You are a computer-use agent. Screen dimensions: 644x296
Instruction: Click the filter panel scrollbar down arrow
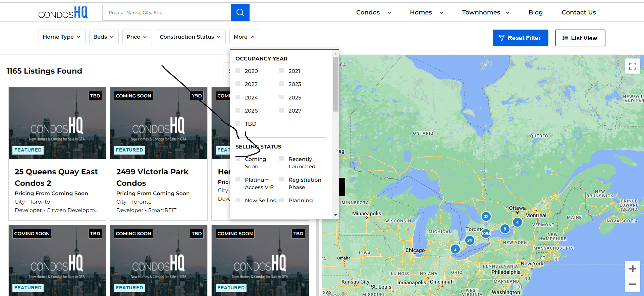[x=335, y=215]
